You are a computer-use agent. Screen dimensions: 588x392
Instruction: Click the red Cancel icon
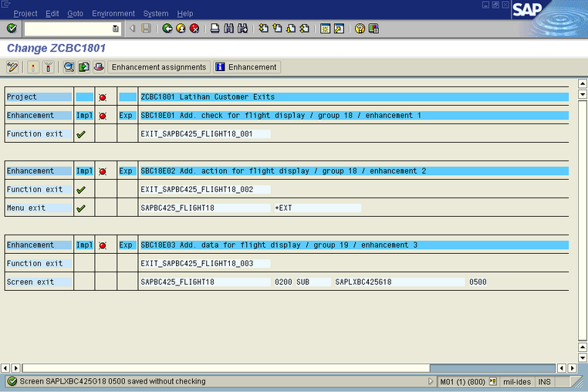tap(194, 29)
